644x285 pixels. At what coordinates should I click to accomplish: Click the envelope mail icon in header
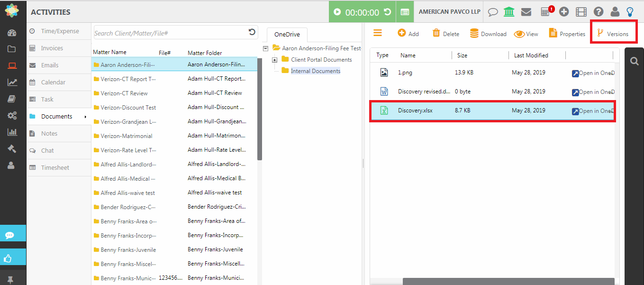coord(526,12)
